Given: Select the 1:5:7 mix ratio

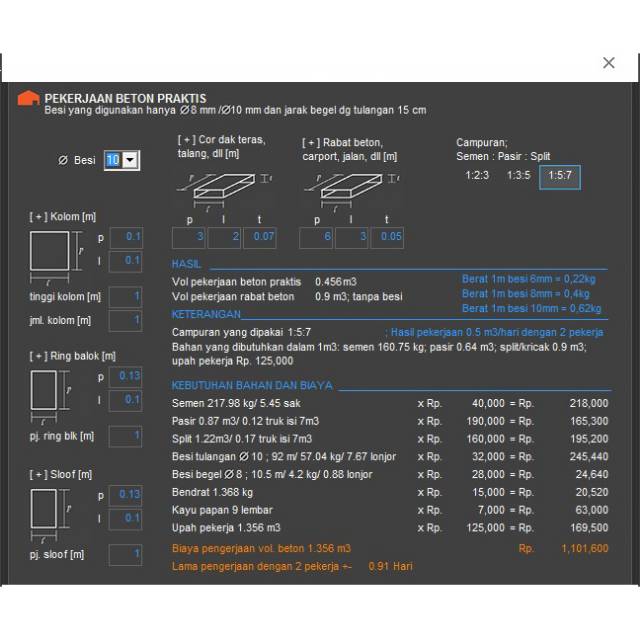Looking at the screenshot, I should coord(560,177).
